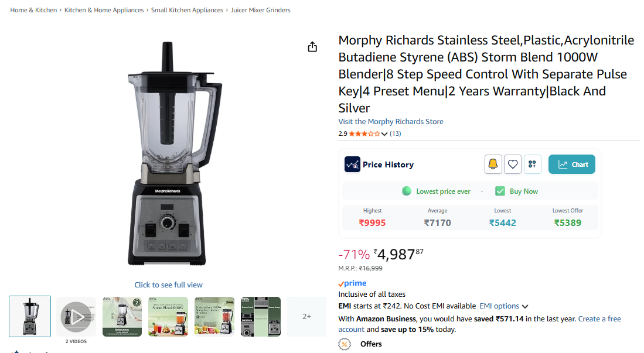Open Juicer Mixer Grinders breadcrumb
The width and height of the screenshot is (644, 353).
260,10
